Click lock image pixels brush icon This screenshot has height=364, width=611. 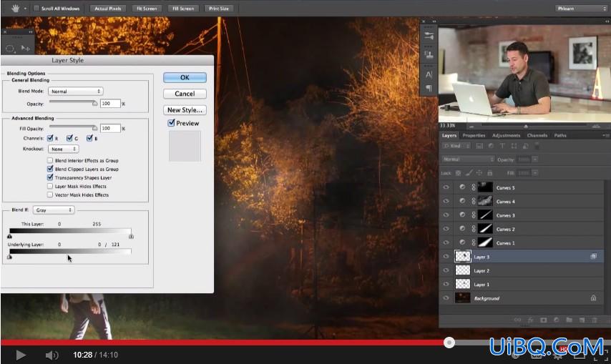pyautogui.click(x=469, y=173)
